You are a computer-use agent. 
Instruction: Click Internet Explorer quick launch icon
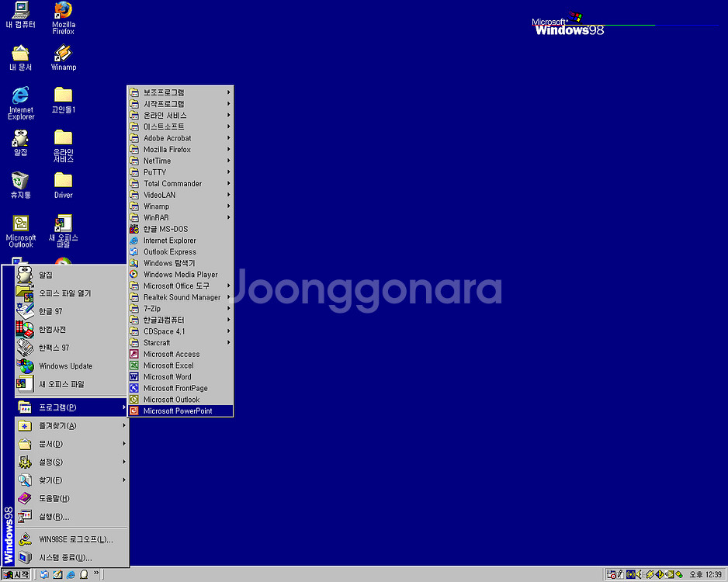(x=71, y=574)
